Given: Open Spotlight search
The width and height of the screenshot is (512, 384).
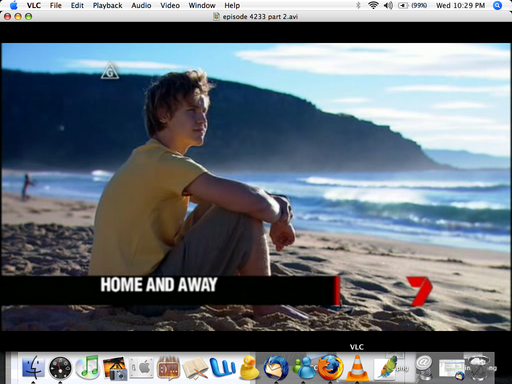Looking at the screenshot, I should pyautogui.click(x=497, y=5).
